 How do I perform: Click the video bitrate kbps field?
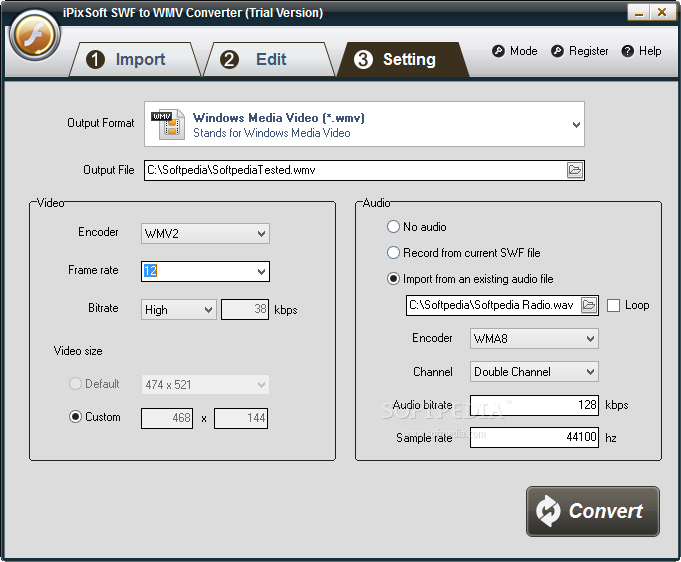point(245,309)
